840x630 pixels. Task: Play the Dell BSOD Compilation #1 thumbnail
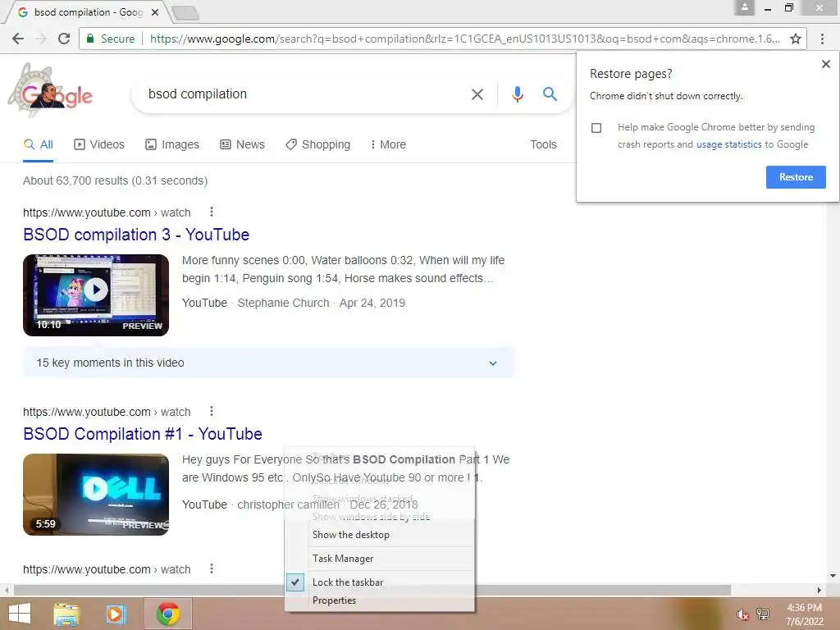tap(96, 495)
